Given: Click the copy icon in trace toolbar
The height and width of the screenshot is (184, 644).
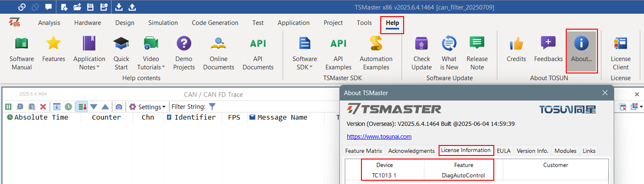Looking at the screenshot, I should click(20, 107).
